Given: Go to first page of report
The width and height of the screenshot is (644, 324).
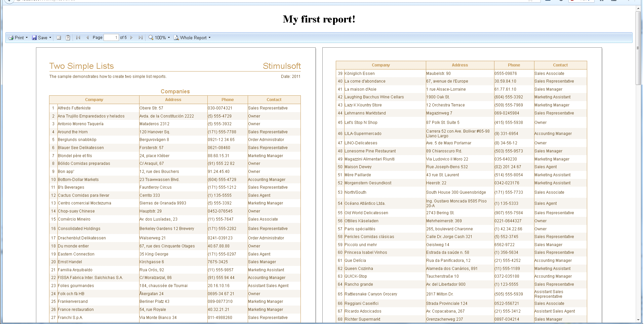Looking at the screenshot, I should 78,38.
